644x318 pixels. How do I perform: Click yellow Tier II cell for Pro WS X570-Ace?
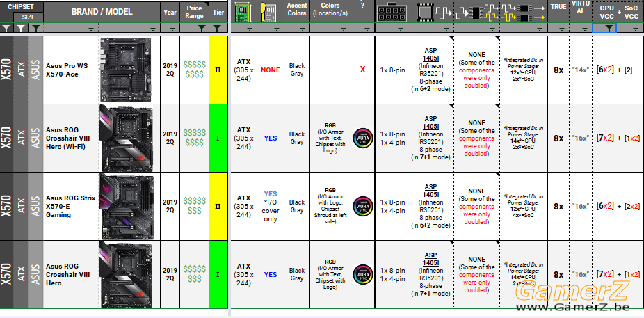[218, 70]
